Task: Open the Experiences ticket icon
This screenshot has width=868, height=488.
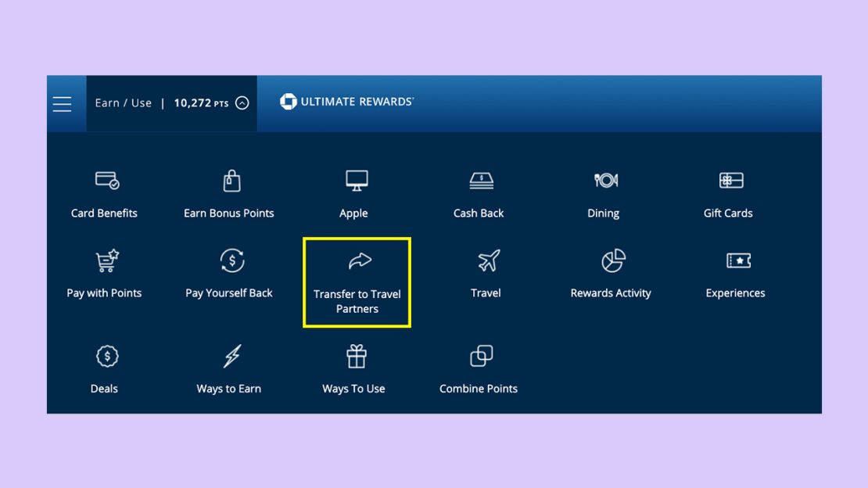Action: [738, 260]
